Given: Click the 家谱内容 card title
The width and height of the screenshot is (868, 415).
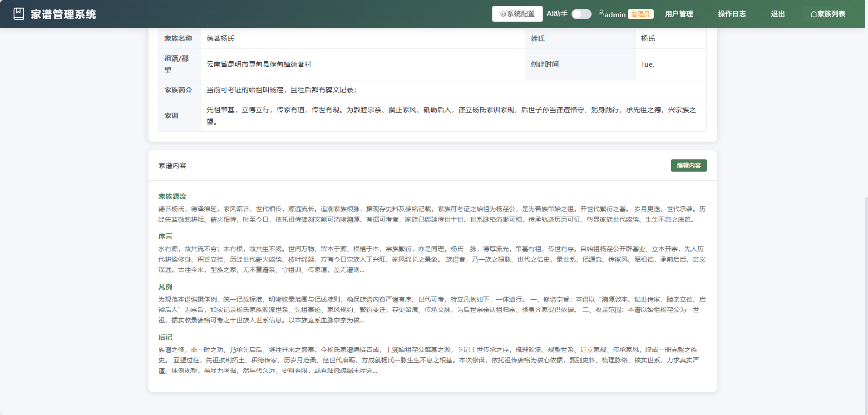Looking at the screenshot, I should click(x=173, y=166).
